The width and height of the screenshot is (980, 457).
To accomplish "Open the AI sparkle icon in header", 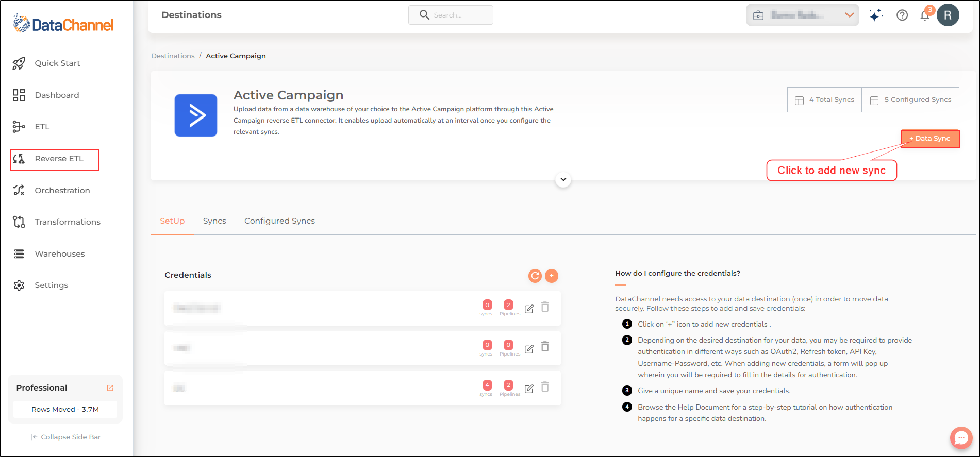I will [x=876, y=15].
